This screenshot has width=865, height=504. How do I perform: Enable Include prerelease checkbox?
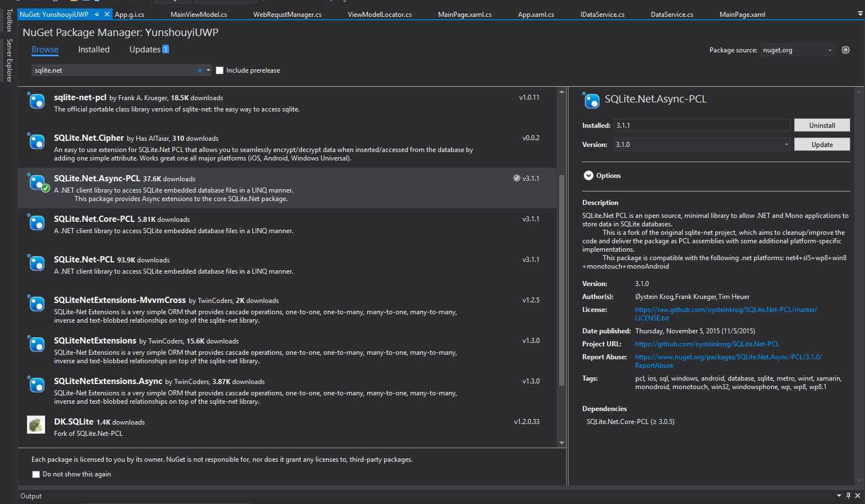click(220, 70)
